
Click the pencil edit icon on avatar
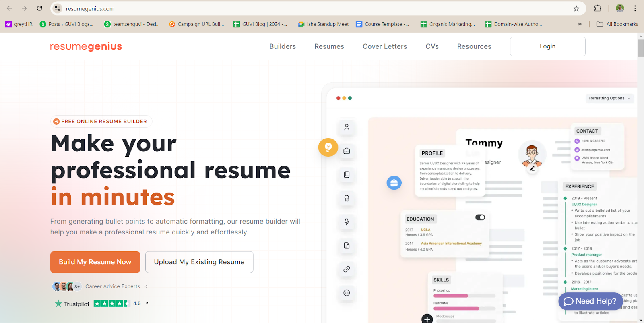[532, 169]
